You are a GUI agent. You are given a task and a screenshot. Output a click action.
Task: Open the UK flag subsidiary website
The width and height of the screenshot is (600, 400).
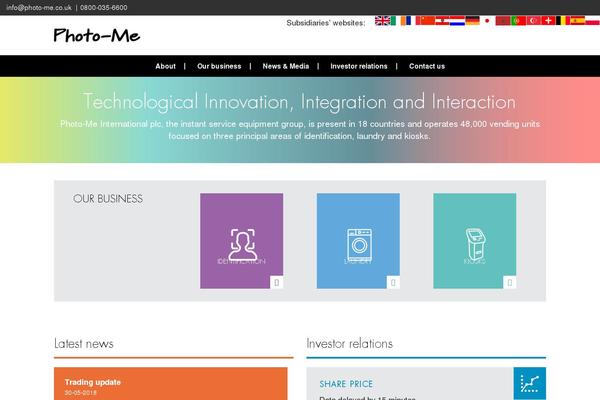(382, 20)
